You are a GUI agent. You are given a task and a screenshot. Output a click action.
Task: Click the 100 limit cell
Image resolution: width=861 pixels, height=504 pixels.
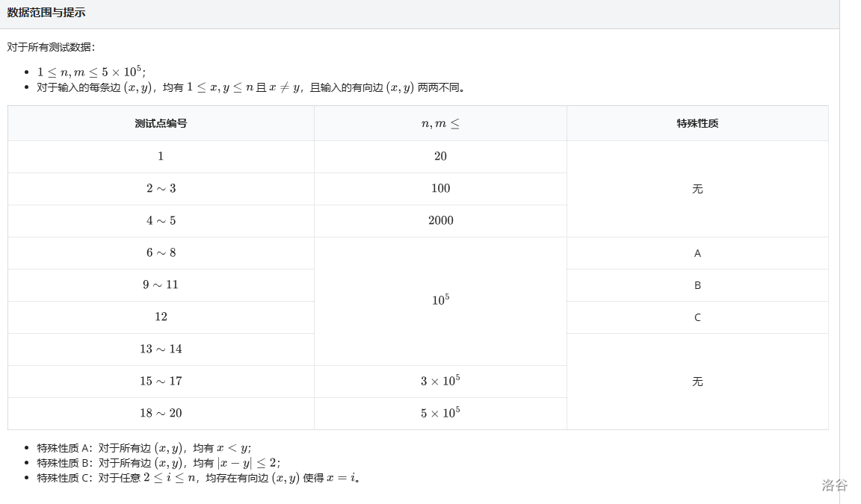tap(440, 188)
